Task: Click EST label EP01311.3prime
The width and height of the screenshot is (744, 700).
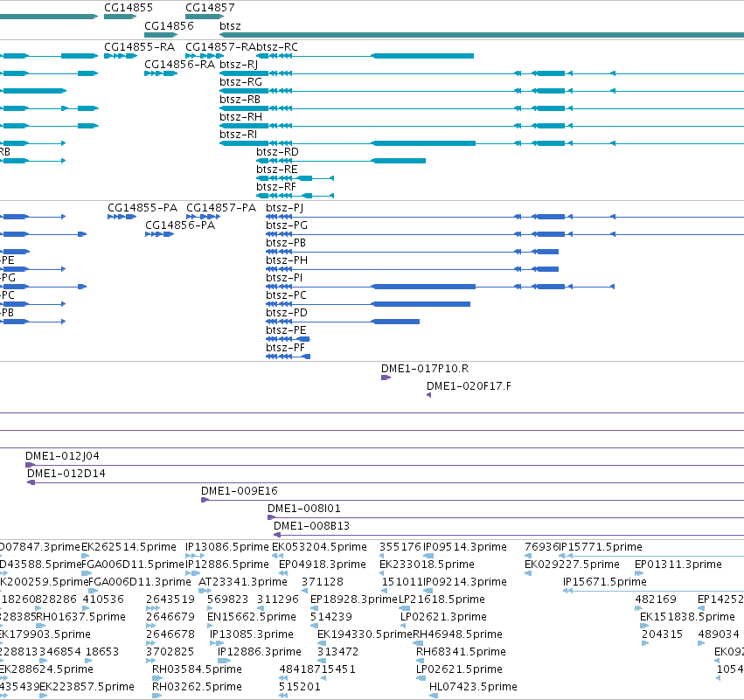Action: (678, 565)
